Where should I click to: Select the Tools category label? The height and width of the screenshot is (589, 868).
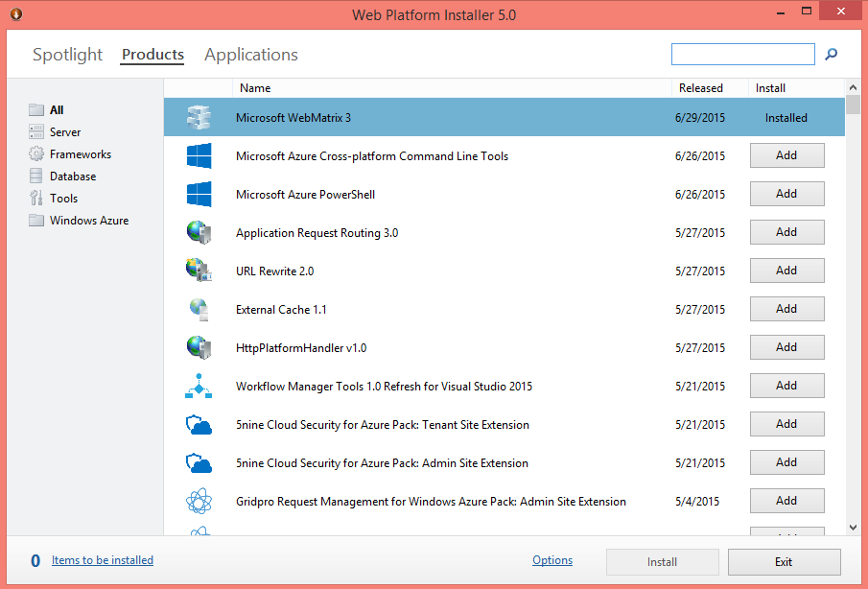[63, 199]
